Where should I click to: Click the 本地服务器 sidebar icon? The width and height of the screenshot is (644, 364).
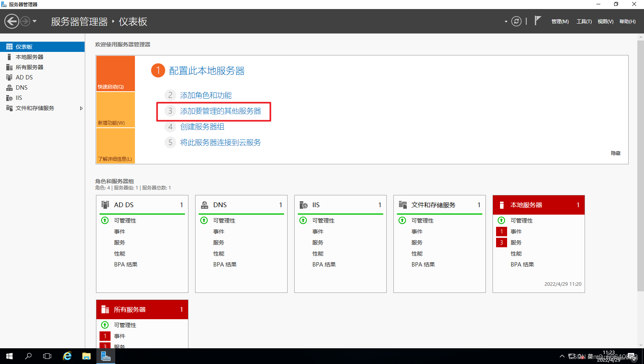9,57
